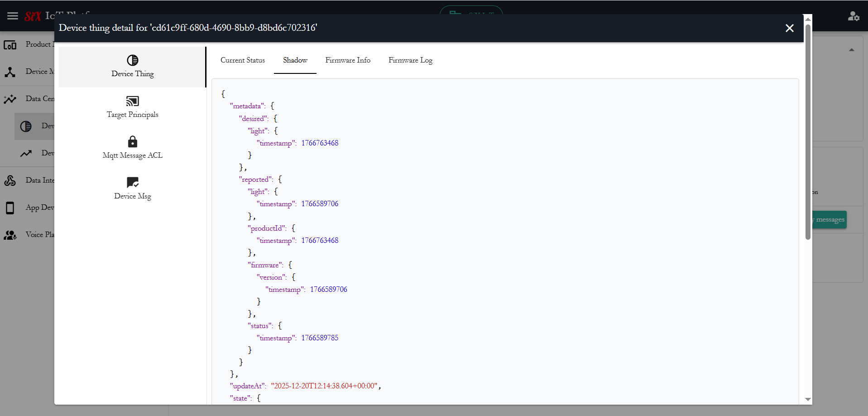Click the "updateAt" JSON key

click(248, 386)
